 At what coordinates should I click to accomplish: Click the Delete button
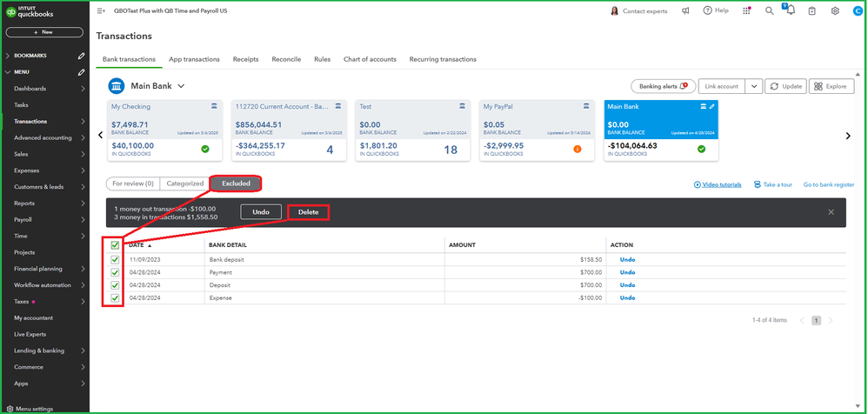pyautogui.click(x=309, y=212)
